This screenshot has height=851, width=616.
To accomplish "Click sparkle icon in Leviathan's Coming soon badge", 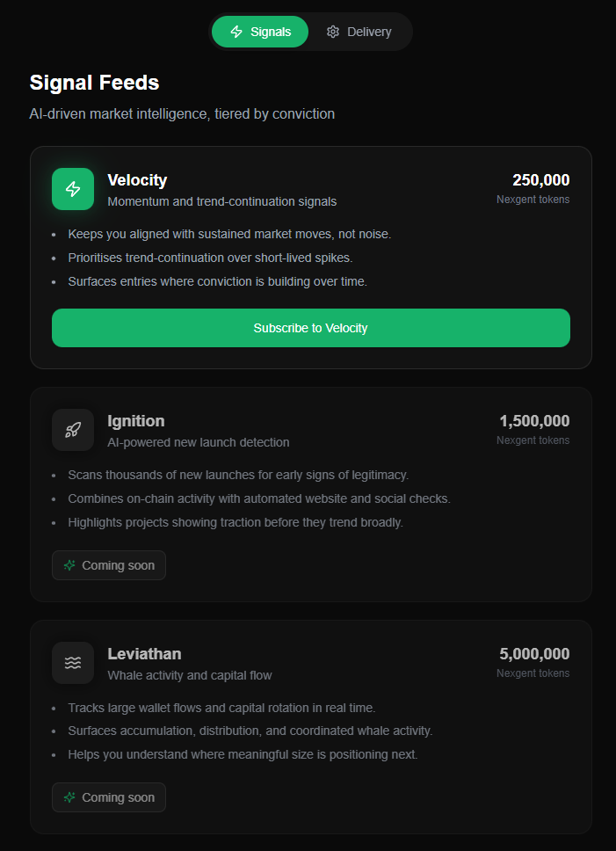I will 69,797.
